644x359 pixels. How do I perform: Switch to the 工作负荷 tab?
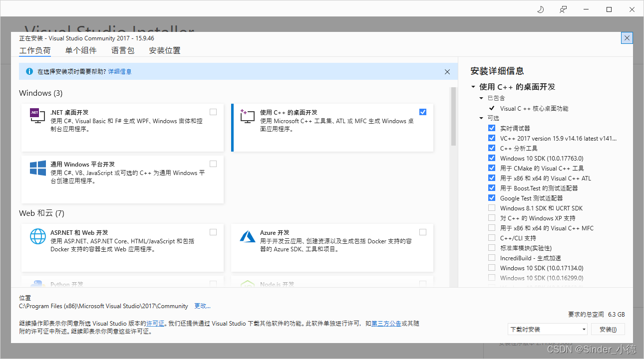(35, 50)
